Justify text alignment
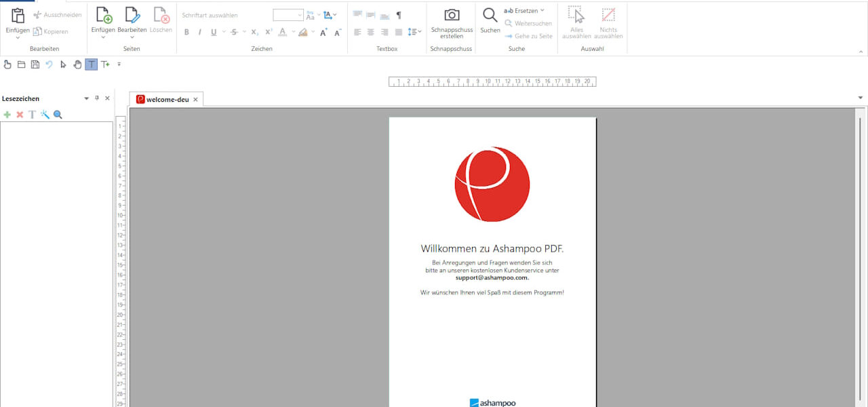 pyautogui.click(x=399, y=32)
